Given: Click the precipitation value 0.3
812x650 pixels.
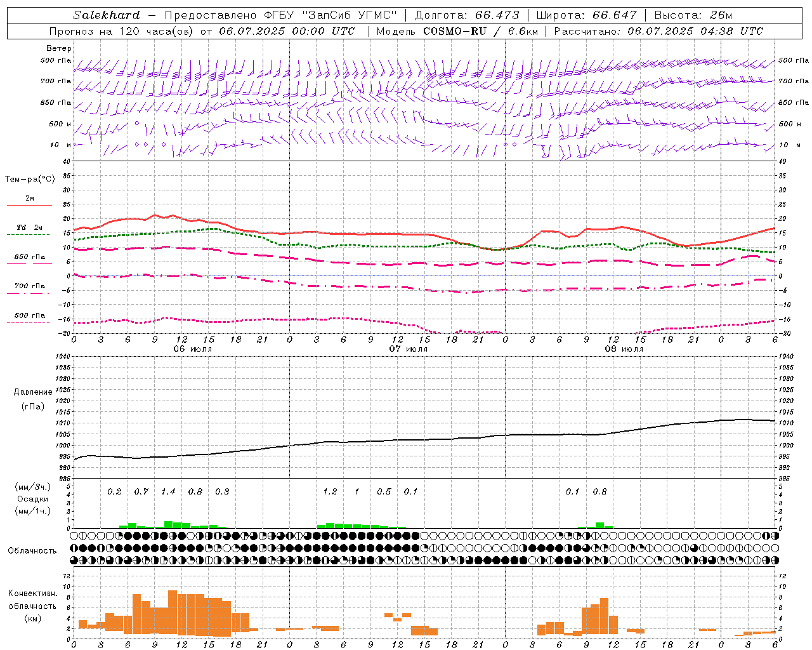Looking at the screenshot, I should [x=222, y=492].
